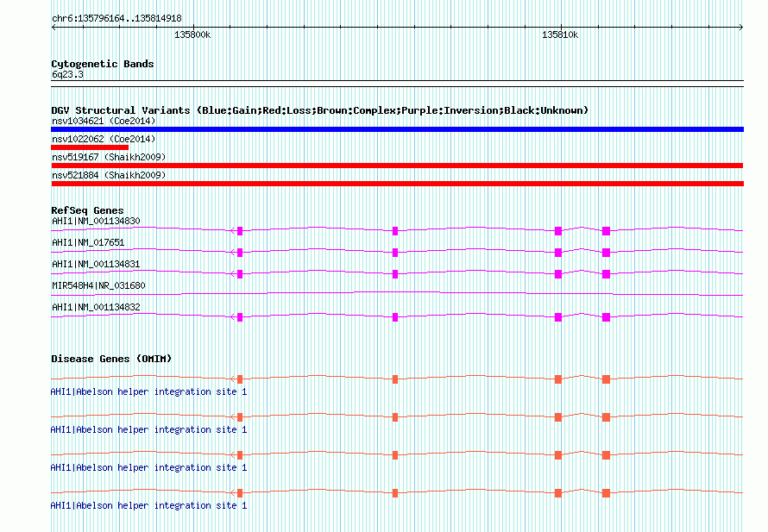Open the AHI1|NM_001134830 transcript label

96,222
